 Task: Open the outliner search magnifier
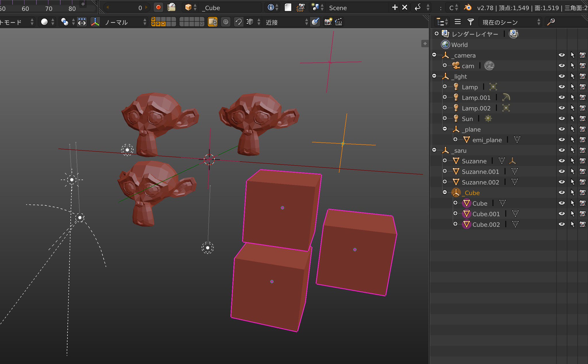tap(551, 22)
